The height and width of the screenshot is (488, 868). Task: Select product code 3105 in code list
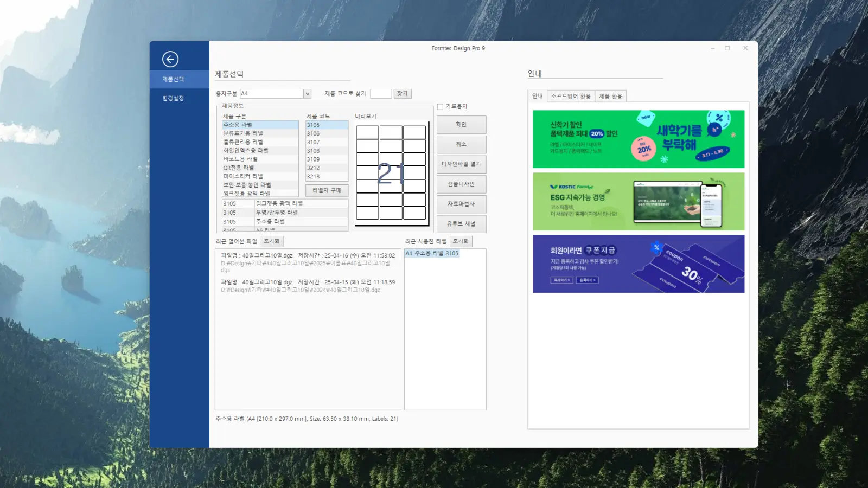pos(327,125)
